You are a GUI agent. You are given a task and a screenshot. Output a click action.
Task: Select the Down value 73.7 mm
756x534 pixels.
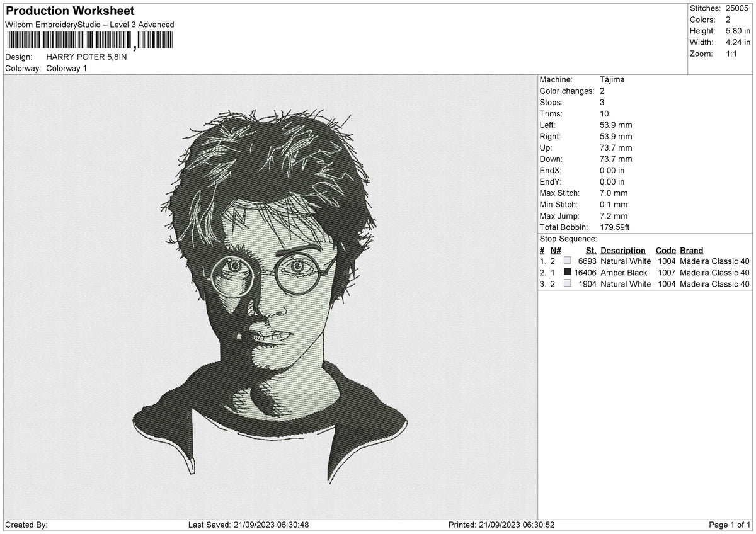pyautogui.click(x=616, y=159)
